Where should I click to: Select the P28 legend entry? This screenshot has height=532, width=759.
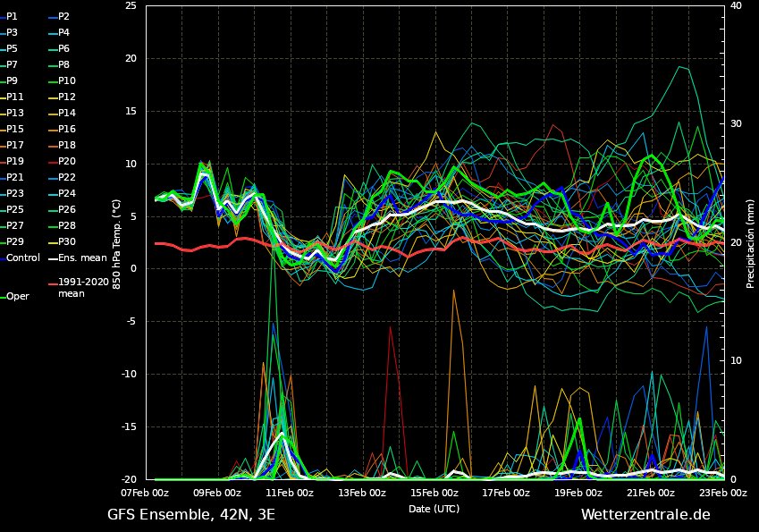coord(62,225)
